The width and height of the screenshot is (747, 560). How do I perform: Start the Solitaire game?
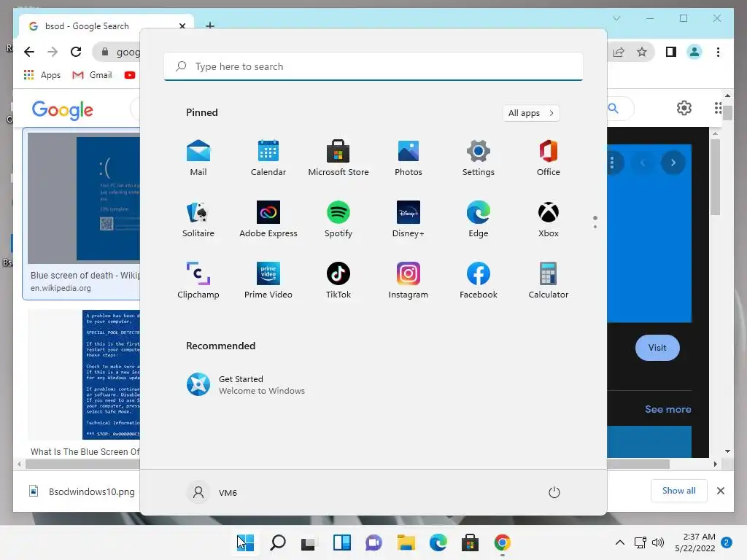(x=198, y=219)
